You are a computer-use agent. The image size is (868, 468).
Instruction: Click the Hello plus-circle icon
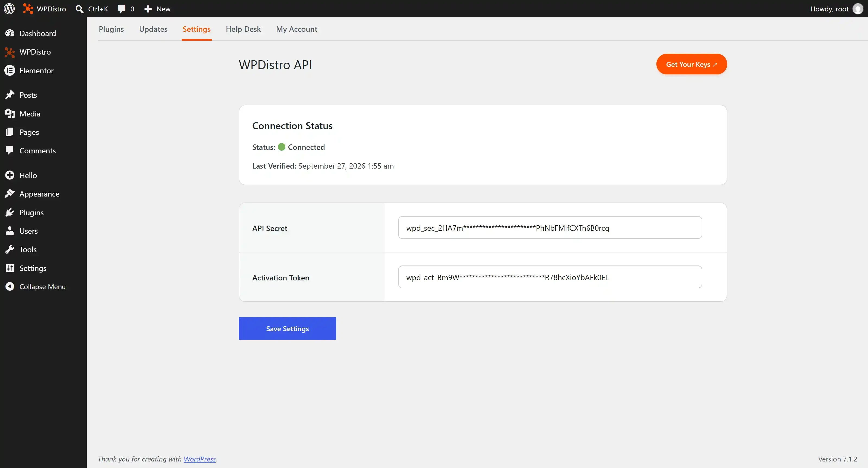pos(10,175)
